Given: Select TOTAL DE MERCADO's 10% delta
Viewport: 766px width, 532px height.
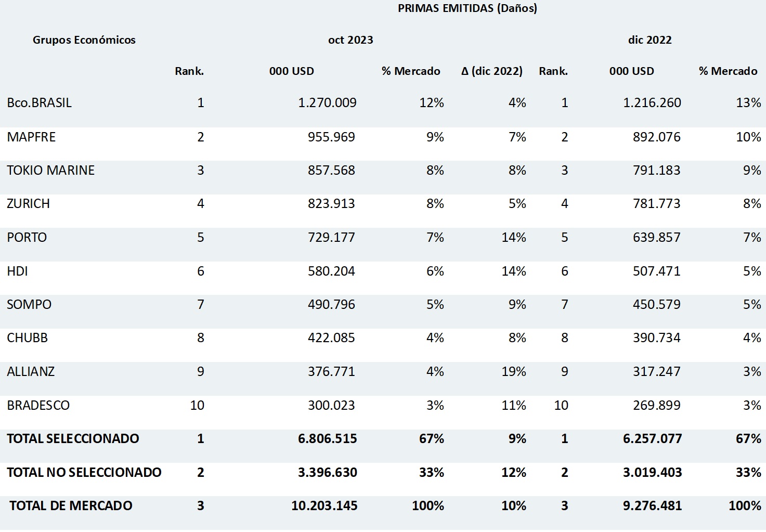Looking at the screenshot, I should click(514, 506).
